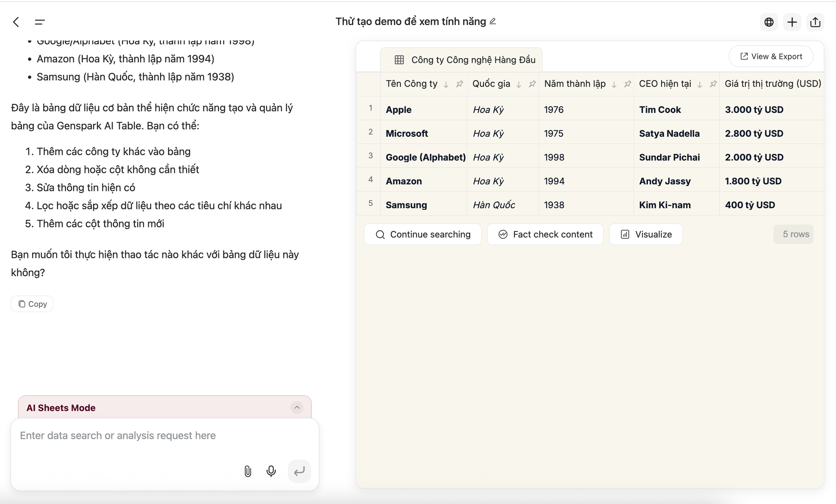Screen dimensions: 836x504
Task: Click the microphone voice input icon
Action: click(271, 471)
